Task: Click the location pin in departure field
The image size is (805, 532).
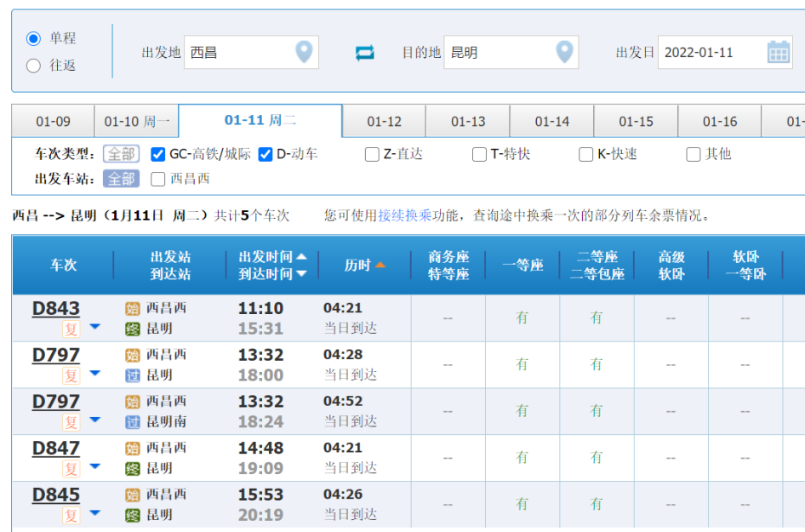Action: coord(304,52)
